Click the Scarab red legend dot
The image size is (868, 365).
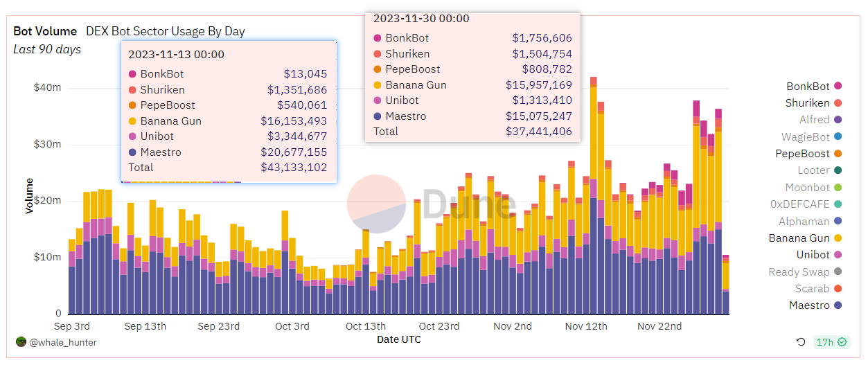click(838, 289)
